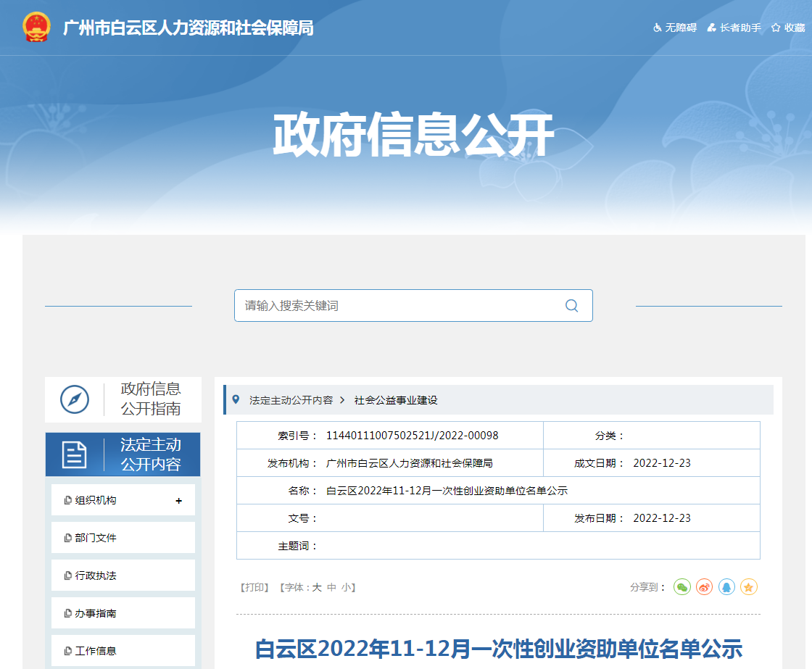The image size is (812, 669).
Task: Set font size to 小
Action: coord(346,588)
